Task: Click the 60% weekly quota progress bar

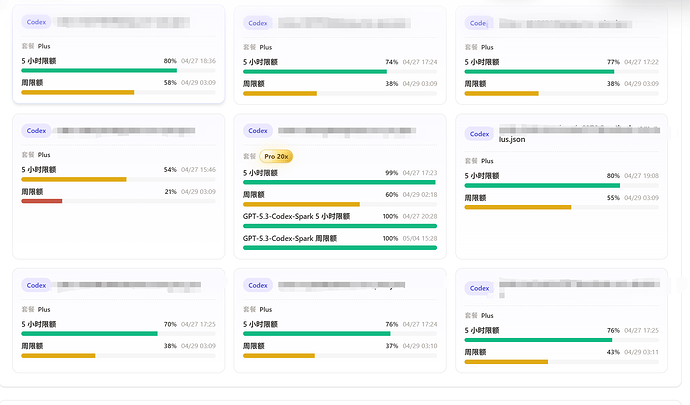Action: [x=340, y=204]
